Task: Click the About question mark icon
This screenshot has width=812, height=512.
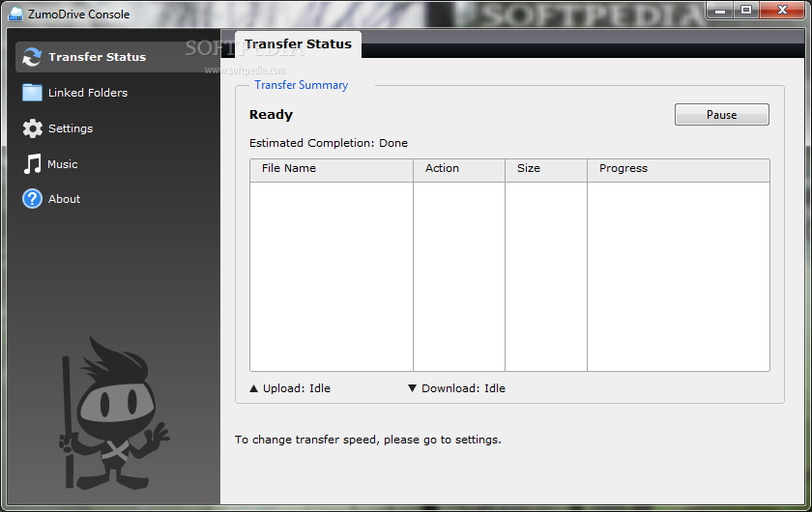Action: click(x=32, y=199)
